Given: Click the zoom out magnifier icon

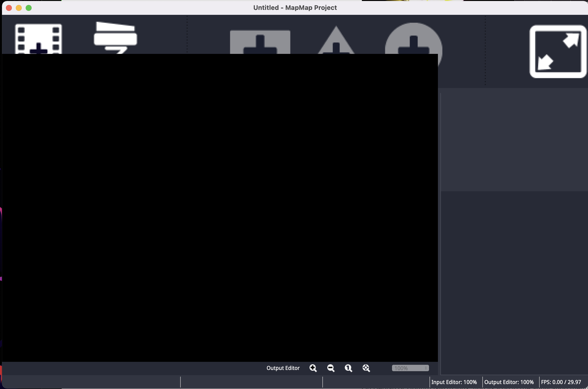Looking at the screenshot, I should 331,368.
